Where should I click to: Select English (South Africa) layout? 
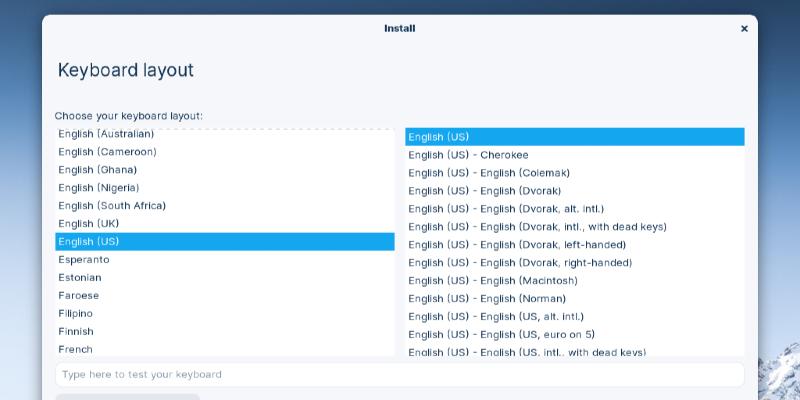click(112, 206)
